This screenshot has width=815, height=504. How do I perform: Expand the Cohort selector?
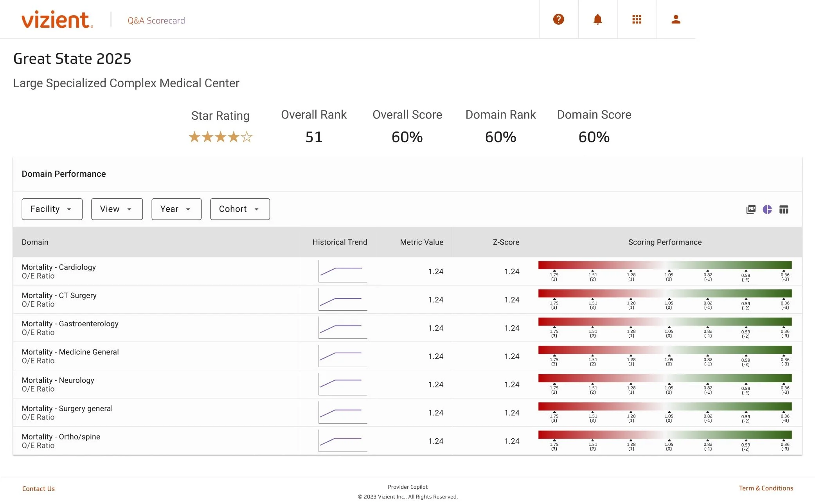(239, 209)
